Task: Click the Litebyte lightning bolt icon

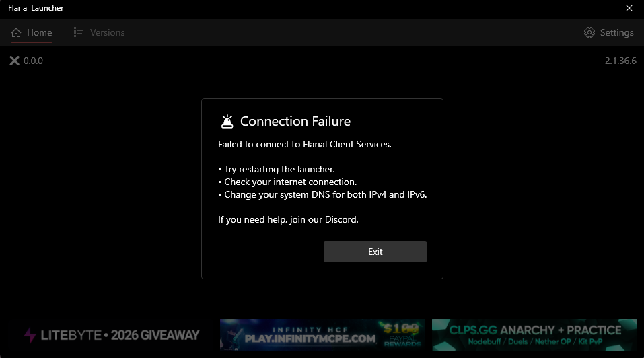Action: pos(30,335)
